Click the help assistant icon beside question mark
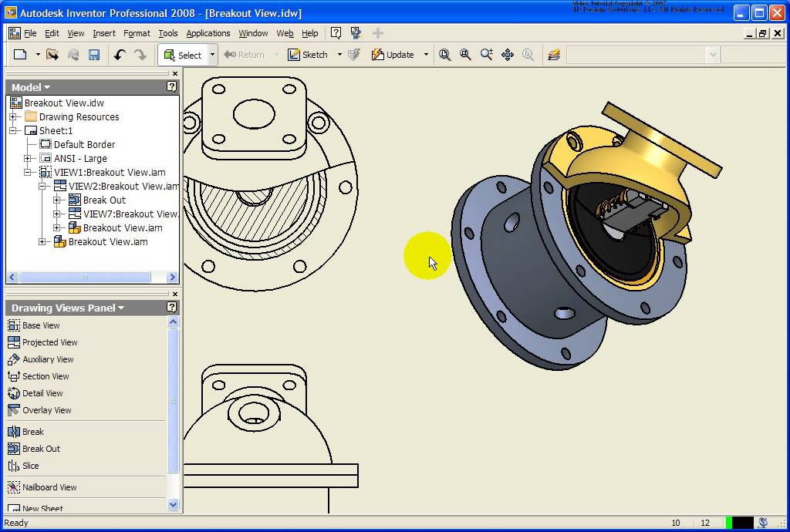This screenshot has width=790, height=532. (x=356, y=33)
